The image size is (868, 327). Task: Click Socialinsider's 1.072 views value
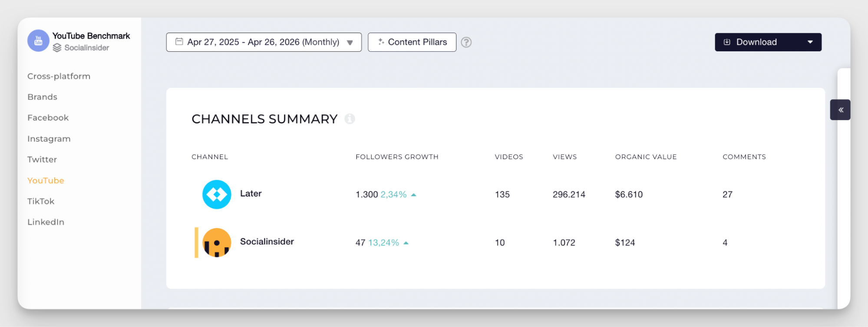[x=564, y=243]
